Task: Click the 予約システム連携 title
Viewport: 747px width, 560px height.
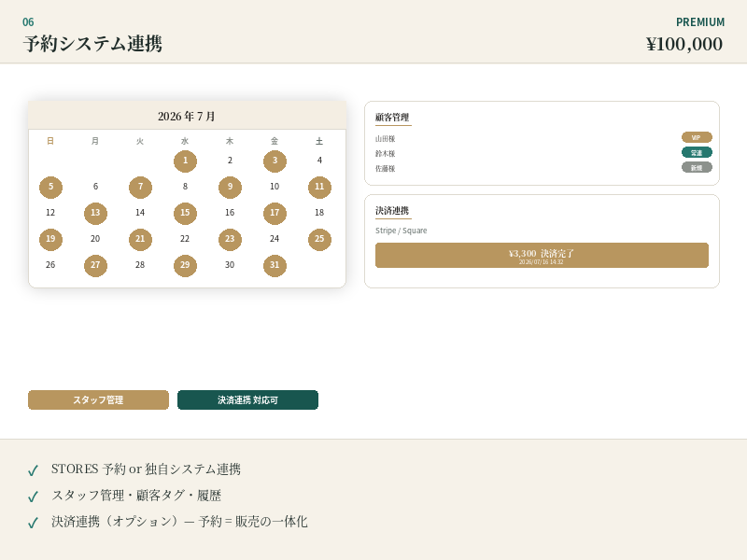Action: coord(92,44)
